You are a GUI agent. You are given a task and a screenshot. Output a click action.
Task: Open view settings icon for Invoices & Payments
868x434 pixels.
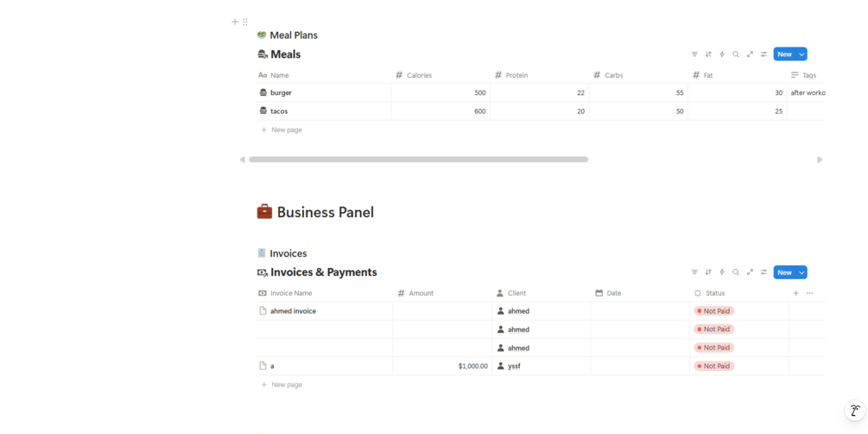tap(763, 272)
